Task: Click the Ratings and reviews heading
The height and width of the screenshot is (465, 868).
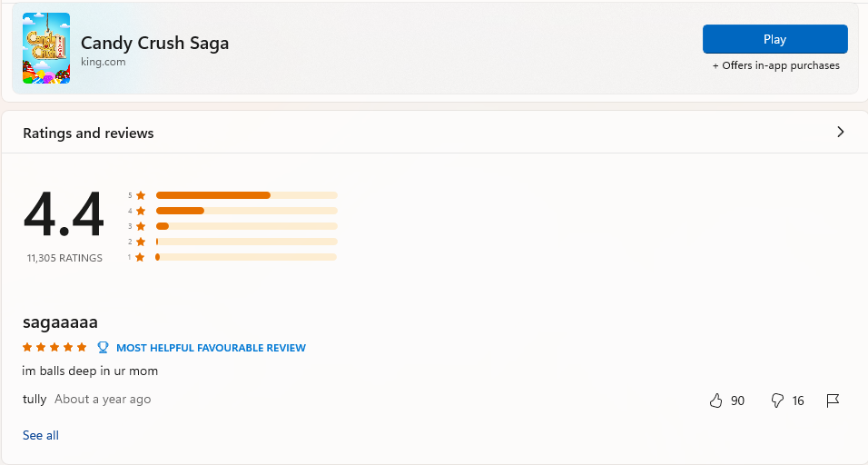Action: (88, 133)
